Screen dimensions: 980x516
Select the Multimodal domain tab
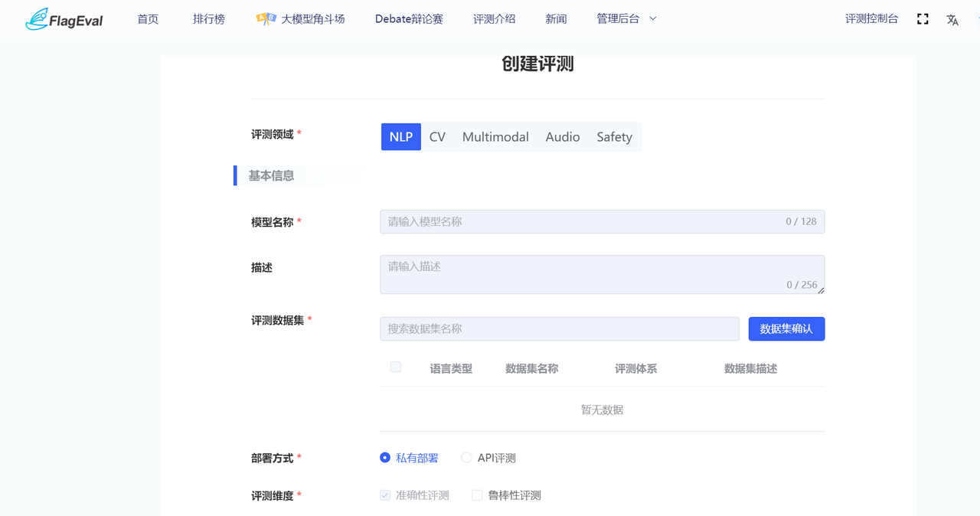click(495, 137)
